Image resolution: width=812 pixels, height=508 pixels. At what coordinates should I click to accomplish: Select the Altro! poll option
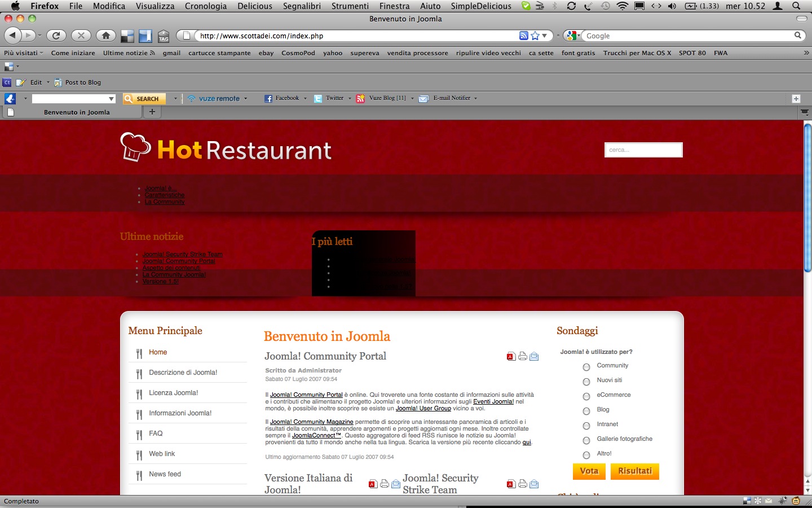point(586,455)
